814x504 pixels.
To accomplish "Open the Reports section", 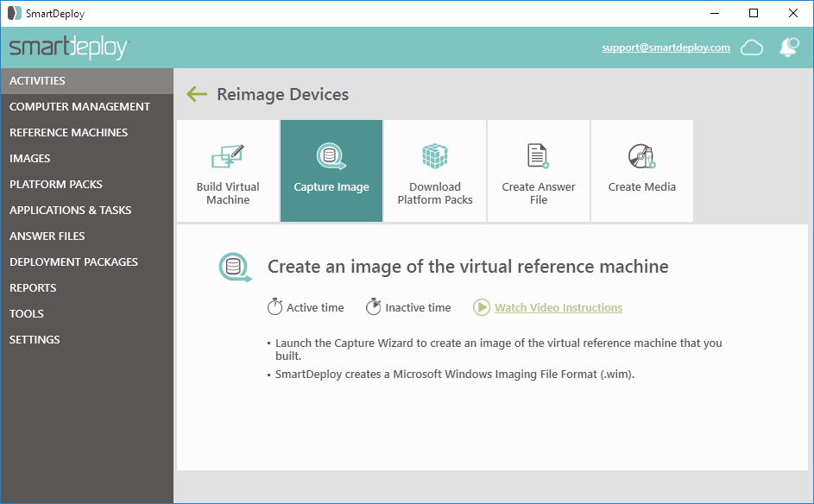I will (86, 288).
